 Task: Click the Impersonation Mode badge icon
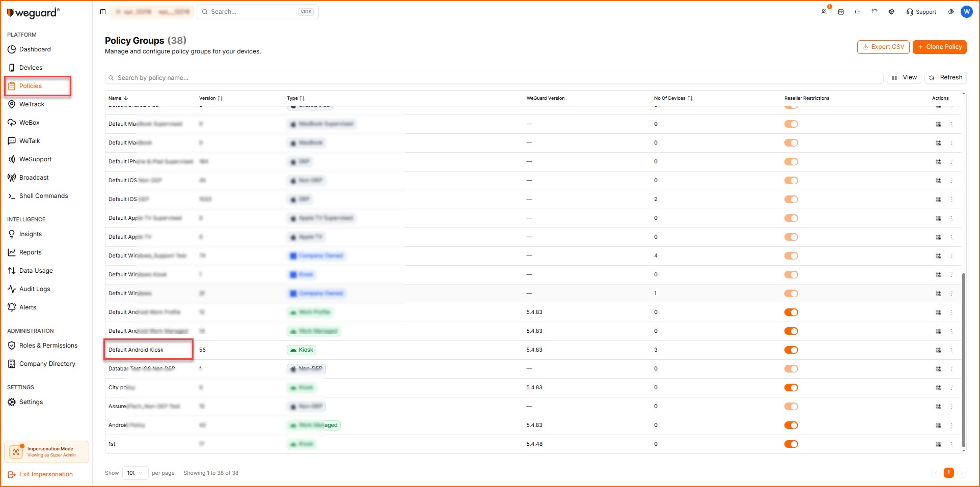[x=16, y=452]
